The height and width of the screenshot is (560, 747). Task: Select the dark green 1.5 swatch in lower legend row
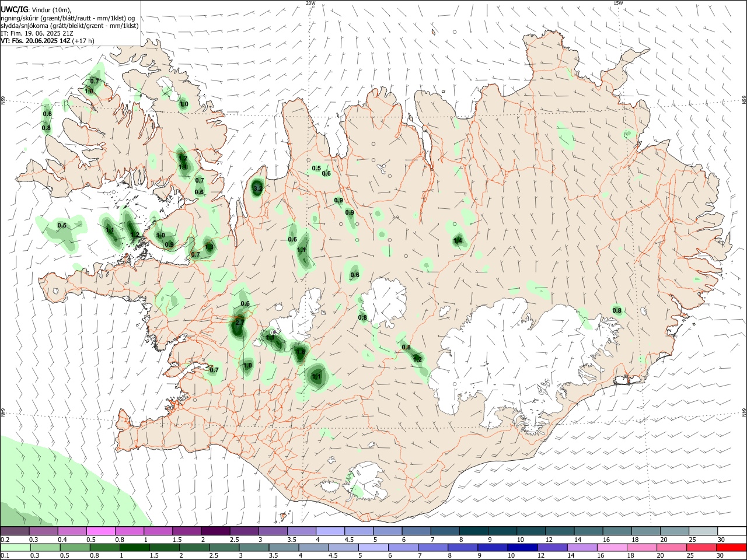(x=165, y=548)
